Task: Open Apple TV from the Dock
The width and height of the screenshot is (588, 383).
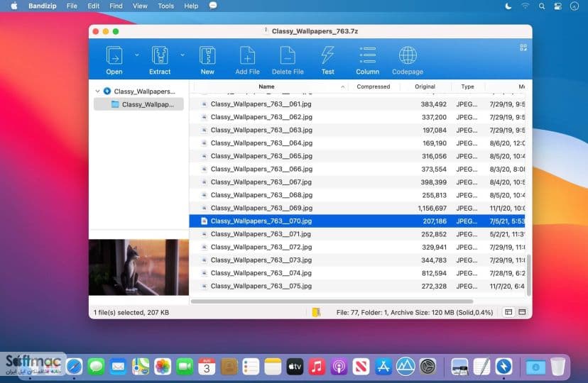Action: point(295,366)
